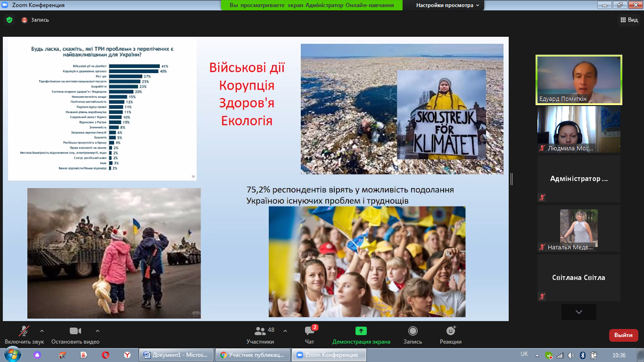Click the Запись record icon

(413, 331)
